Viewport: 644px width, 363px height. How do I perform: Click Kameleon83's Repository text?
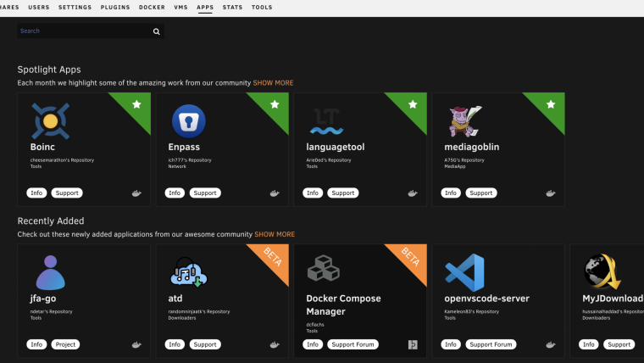[471, 311]
